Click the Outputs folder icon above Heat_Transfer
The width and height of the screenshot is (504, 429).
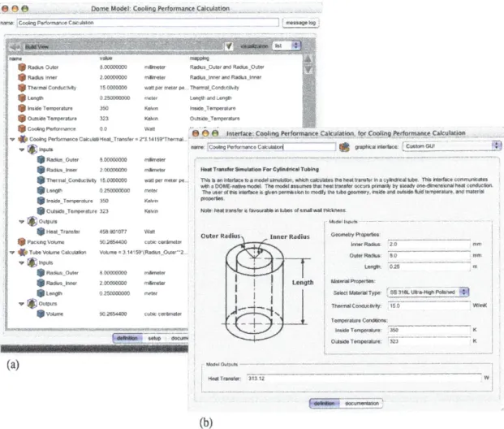tap(32, 222)
